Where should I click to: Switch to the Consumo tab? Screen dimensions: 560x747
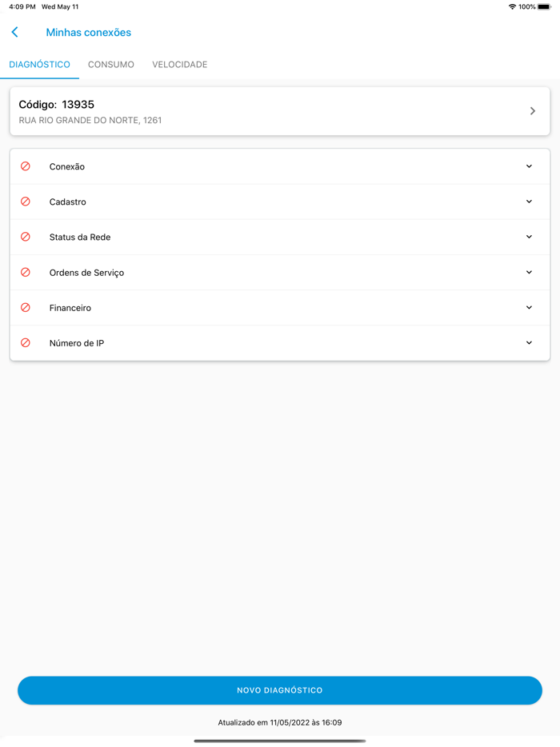click(111, 64)
